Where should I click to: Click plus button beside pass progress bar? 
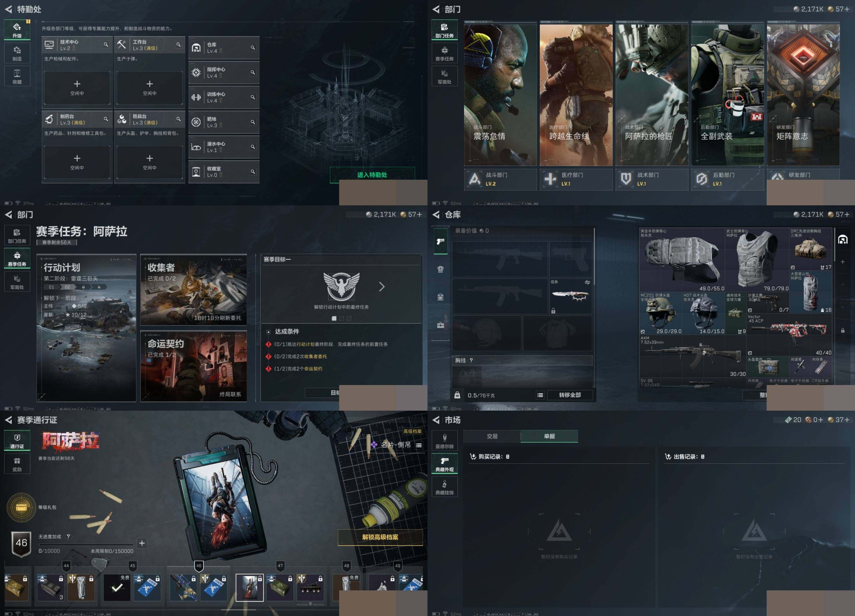point(142,543)
